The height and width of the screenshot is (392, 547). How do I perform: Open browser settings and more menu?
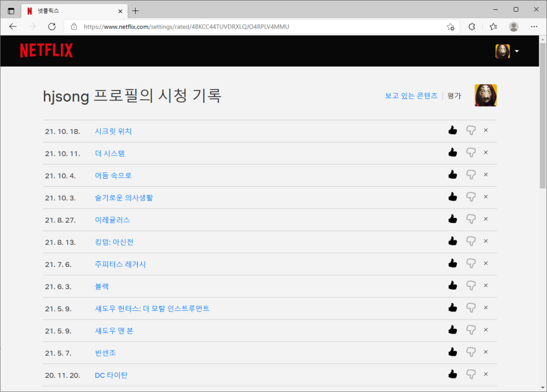tap(534, 26)
